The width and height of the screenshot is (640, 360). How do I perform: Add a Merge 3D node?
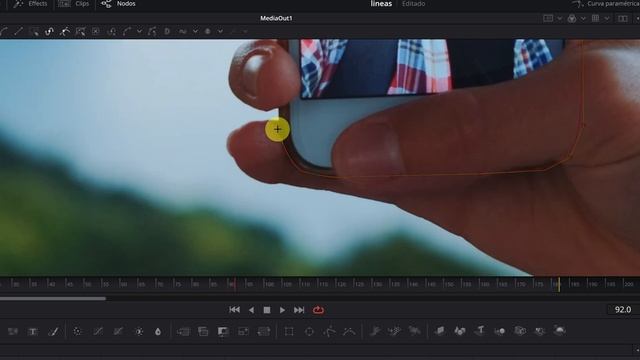[500, 331]
